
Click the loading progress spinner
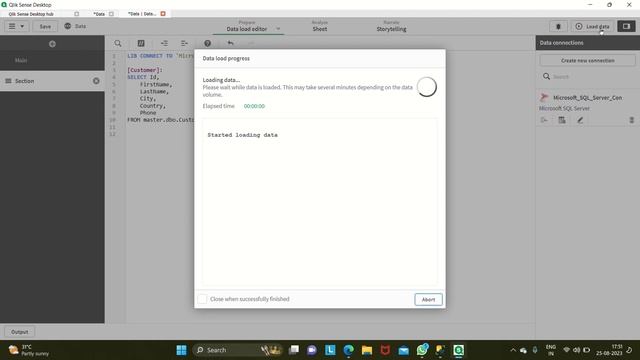coord(427,87)
